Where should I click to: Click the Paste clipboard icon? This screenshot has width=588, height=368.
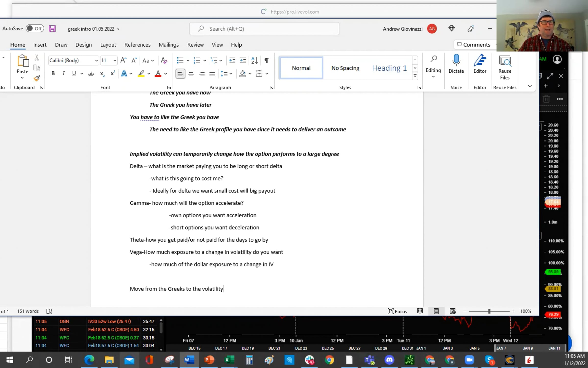pyautogui.click(x=23, y=61)
